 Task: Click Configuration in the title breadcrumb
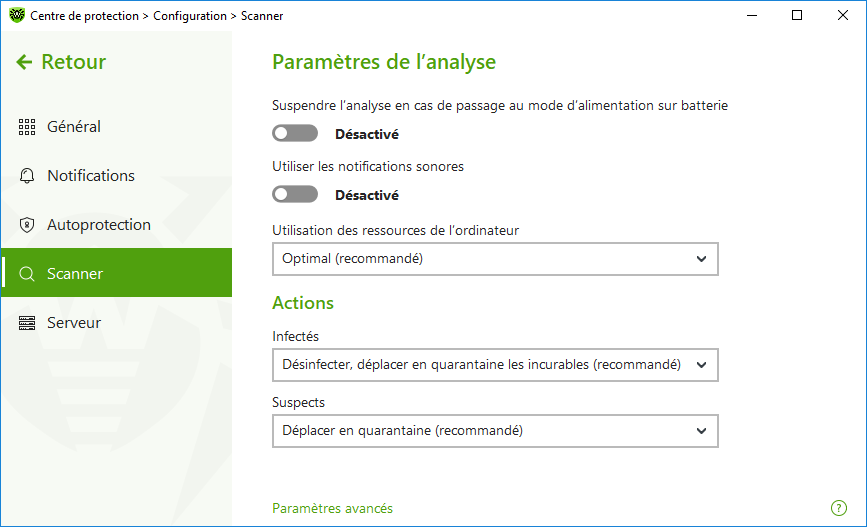(x=190, y=16)
